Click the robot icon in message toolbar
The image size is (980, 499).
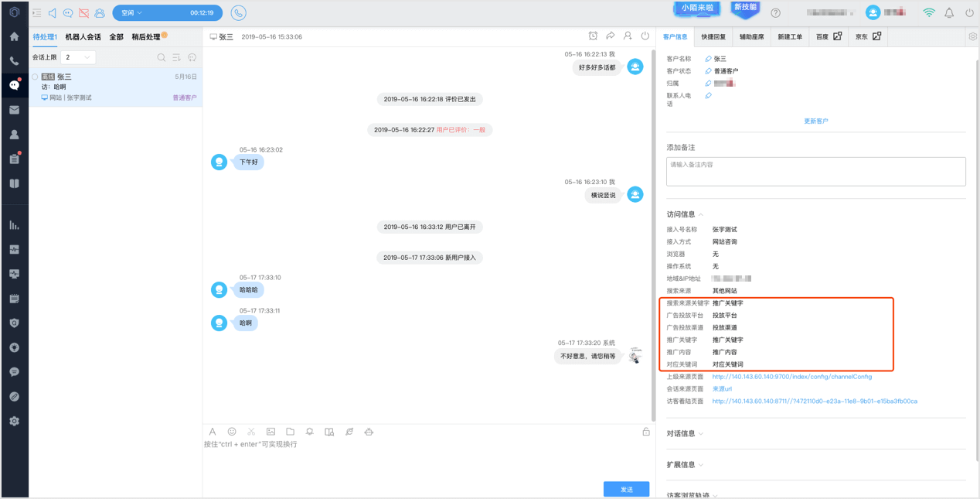coord(369,432)
